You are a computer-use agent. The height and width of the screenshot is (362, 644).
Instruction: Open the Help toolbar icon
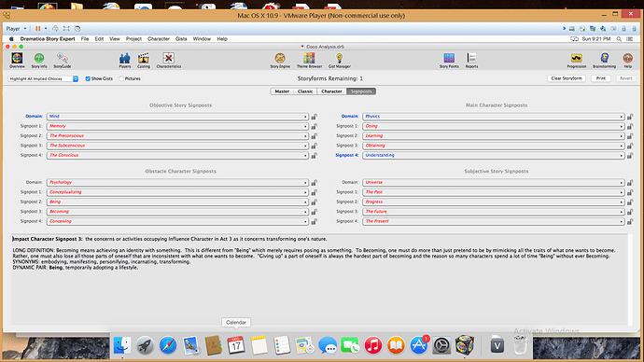click(x=627, y=60)
